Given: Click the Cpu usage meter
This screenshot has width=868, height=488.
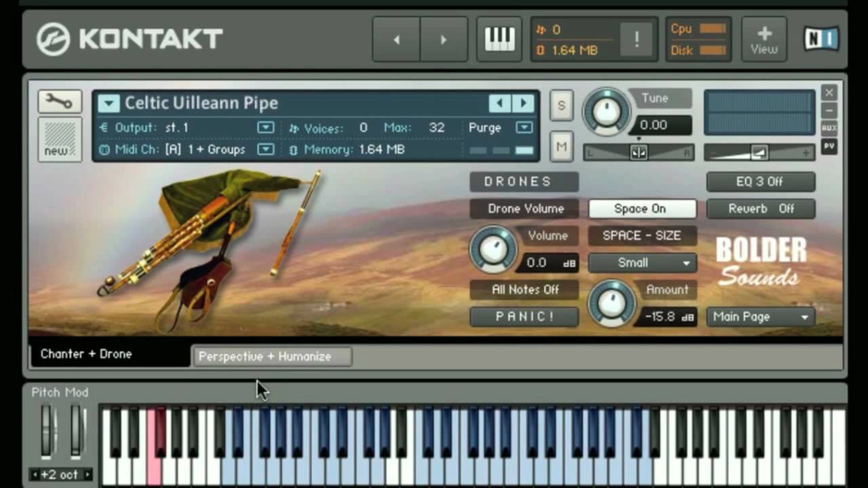Looking at the screenshot, I should click(713, 28).
